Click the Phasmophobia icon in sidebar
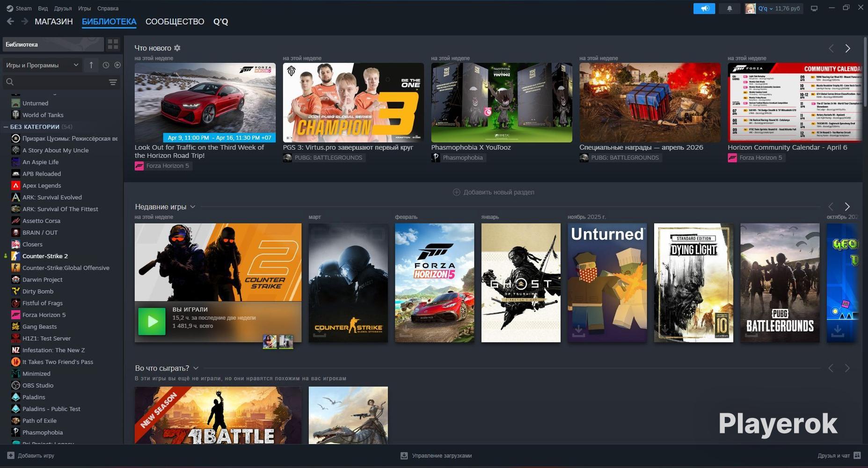Screen dimensions: 868x468 pos(15,432)
